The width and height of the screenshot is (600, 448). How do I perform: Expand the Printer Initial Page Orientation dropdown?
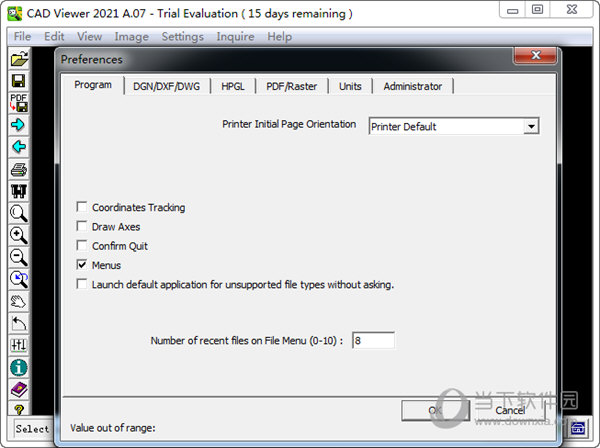pos(531,126)
